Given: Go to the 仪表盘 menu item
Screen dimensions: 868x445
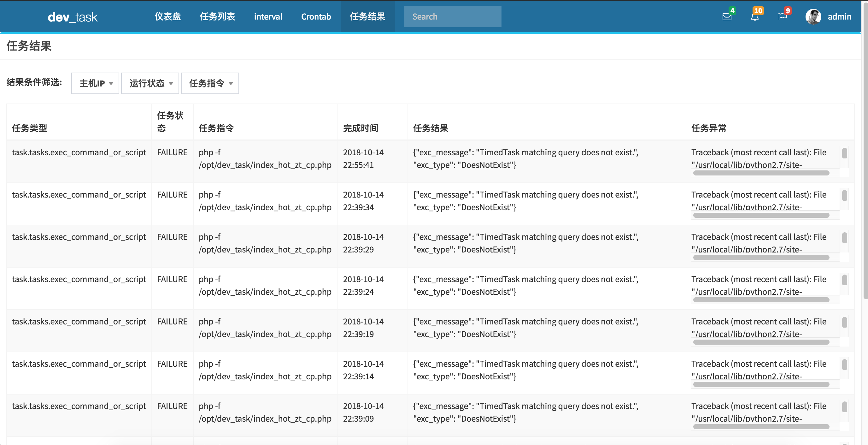Looking at the screenshot, I should pos(167,16).
